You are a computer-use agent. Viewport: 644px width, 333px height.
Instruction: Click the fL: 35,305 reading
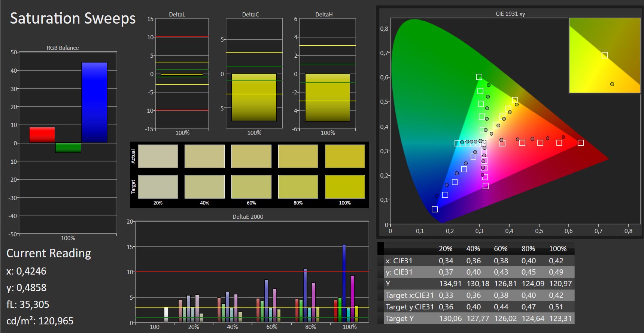[x=28, y=304]
